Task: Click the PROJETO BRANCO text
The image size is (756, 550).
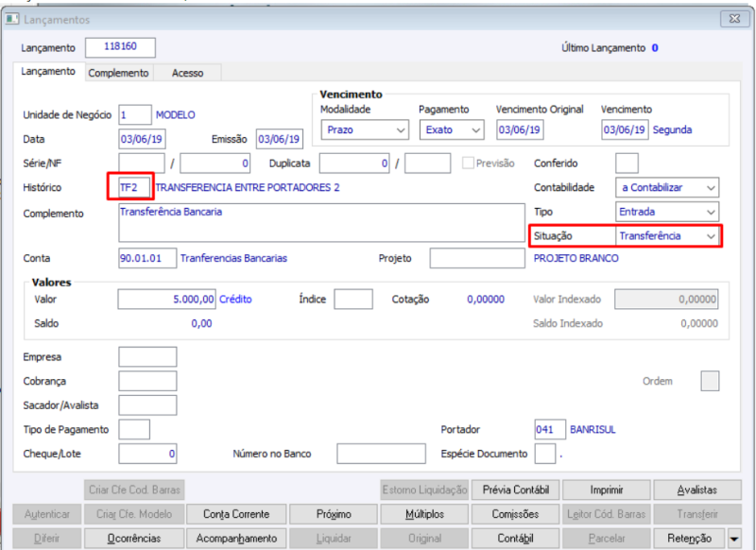Action: (576, 258)
